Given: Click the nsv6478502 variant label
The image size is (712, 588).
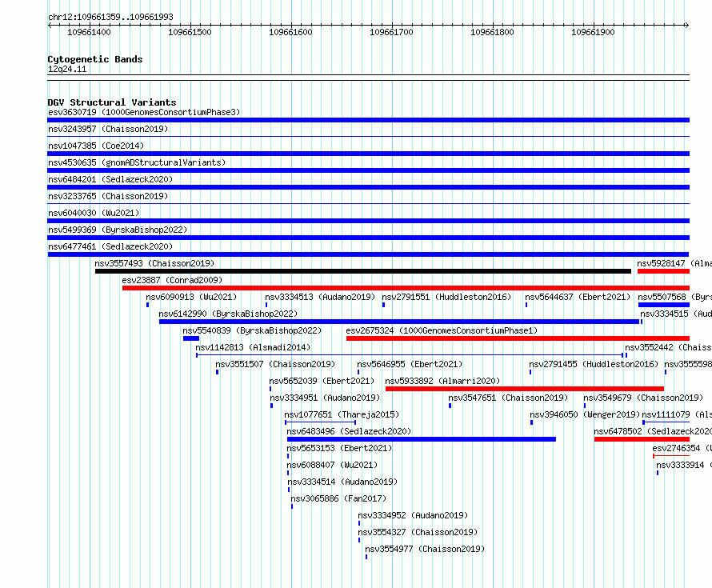Looking at the screenshot, I should tap(653, 431).
